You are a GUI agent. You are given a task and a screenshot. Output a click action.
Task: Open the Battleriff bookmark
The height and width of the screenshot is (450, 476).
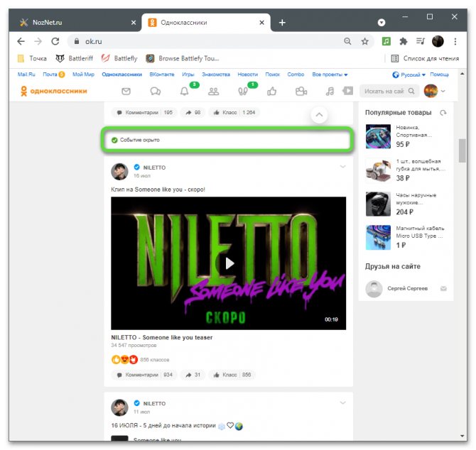click(75, 58)
